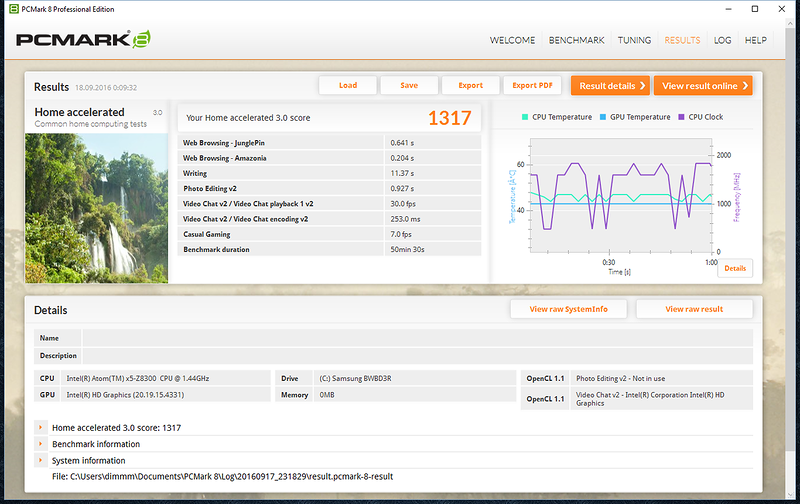
Task: Select the Web Browsing - Amazonia row
Action: (329, 158)
